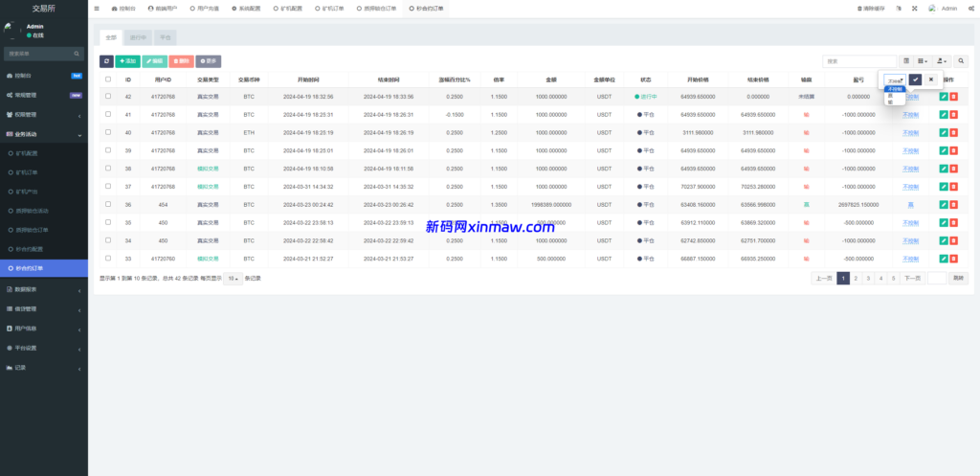Image resolution: width=980 pixels, height=476 pixels.
Task: Go to page 2 in pagination
Action: click(856, 278)
